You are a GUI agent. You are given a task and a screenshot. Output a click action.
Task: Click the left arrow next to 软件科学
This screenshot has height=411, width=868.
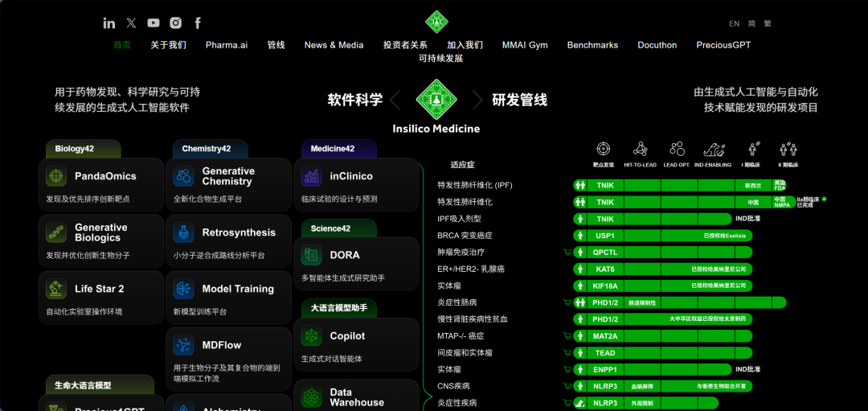point(395,101)
